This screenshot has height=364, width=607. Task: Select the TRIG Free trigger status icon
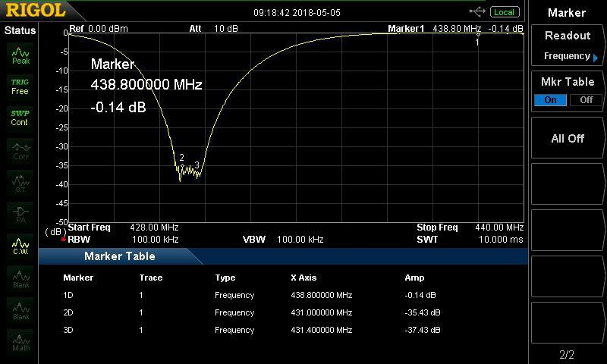point(20,86)
